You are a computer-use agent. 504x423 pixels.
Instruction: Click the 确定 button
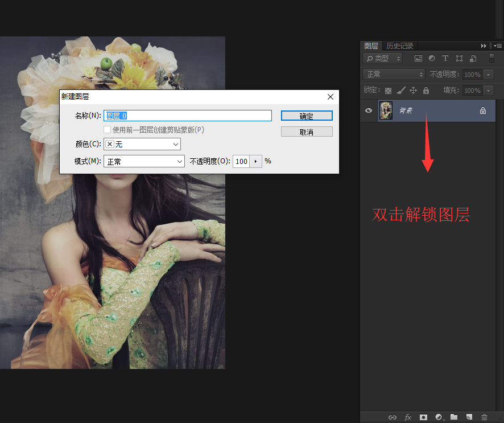(x=307, y=115)
